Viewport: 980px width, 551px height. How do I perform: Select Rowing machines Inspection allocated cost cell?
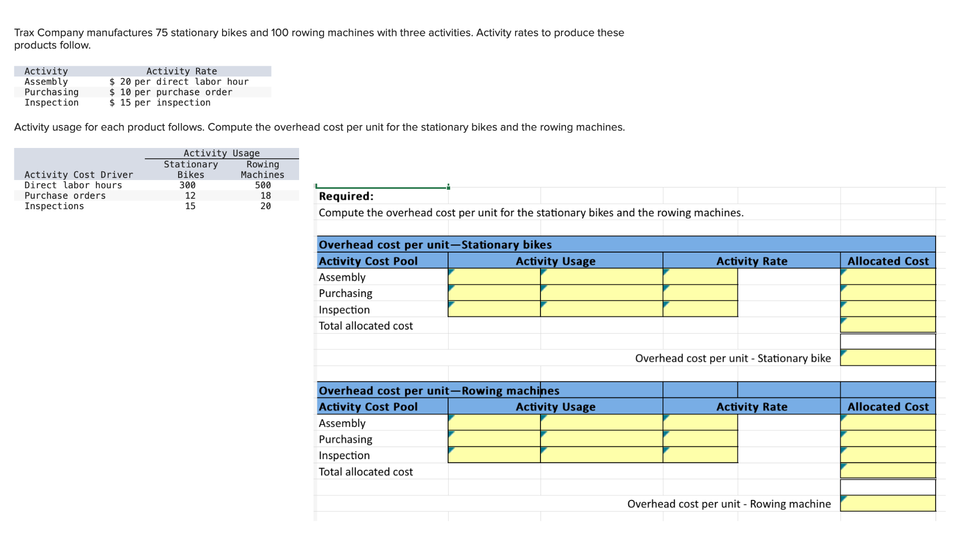(888, 455)
